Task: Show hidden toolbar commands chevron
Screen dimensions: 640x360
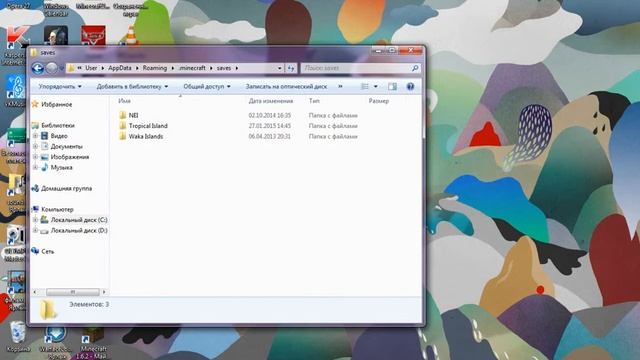Action: pos(340,87)
